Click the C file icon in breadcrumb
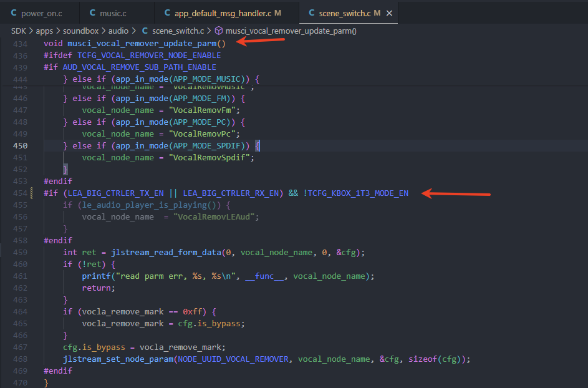Viewport: 588px width, 388px height. click(145, 31)
